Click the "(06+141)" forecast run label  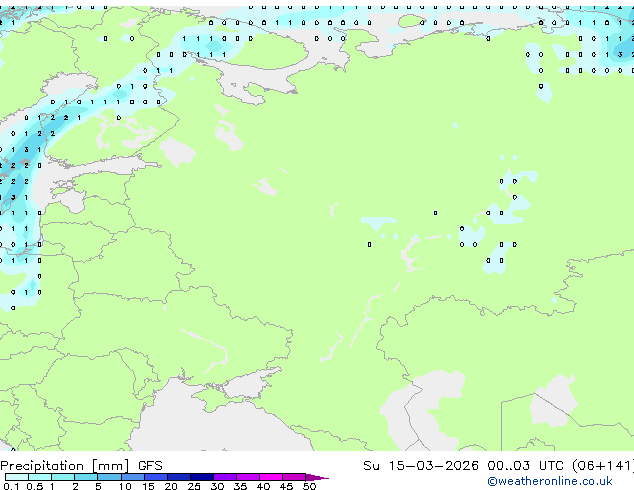603,466
